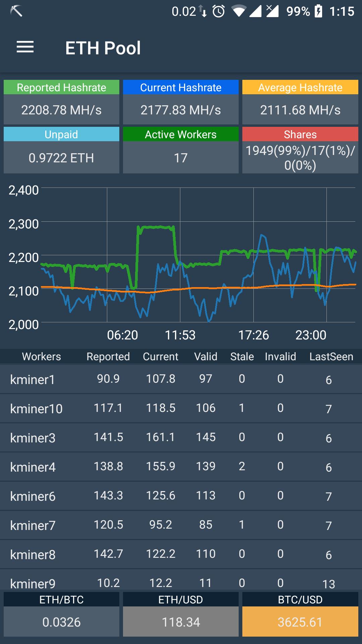Tap the green reported hashrate peak on chart
Viewport: 362px width, 644px height.
[x=156, y=227]
